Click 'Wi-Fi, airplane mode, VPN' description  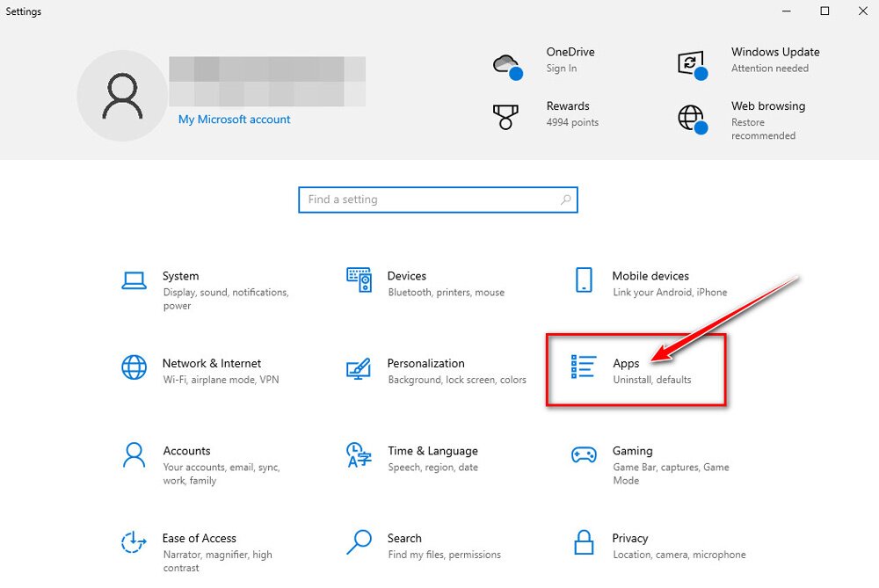coord(221,380)
